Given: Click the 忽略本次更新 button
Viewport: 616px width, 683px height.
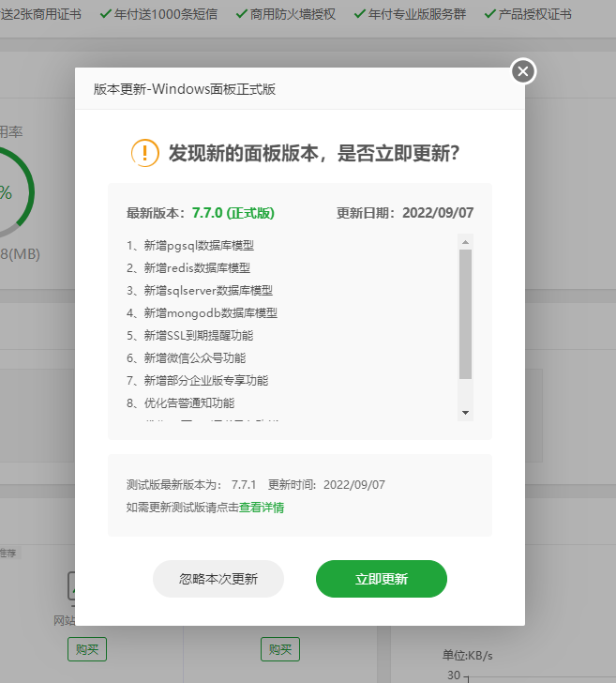Looking at the screenshot, I should pos(218,579).
